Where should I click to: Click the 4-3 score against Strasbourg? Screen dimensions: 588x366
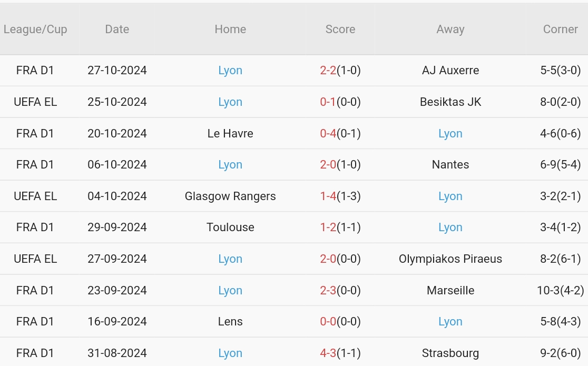click(x=328, y=353)
